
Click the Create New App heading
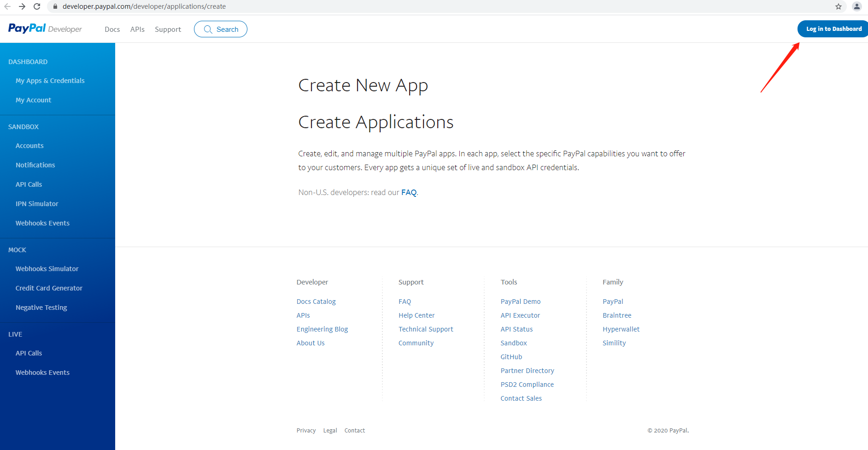tap(363, 86)
